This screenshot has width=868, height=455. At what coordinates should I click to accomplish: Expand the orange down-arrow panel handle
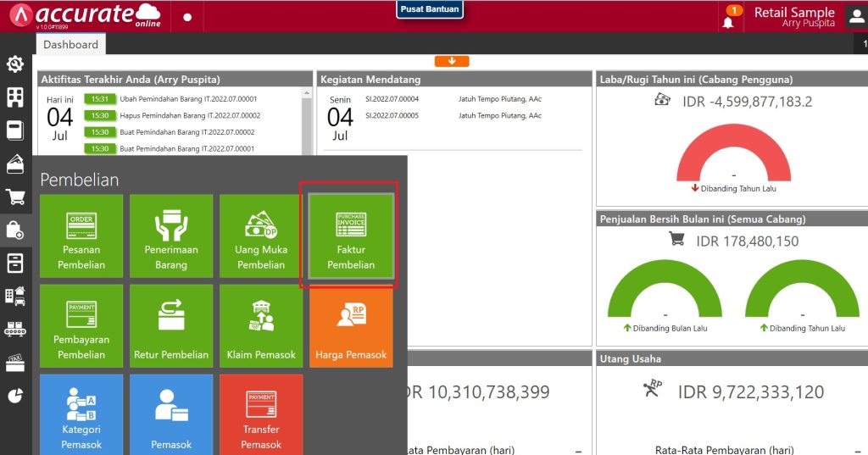(x=452, y=61)
